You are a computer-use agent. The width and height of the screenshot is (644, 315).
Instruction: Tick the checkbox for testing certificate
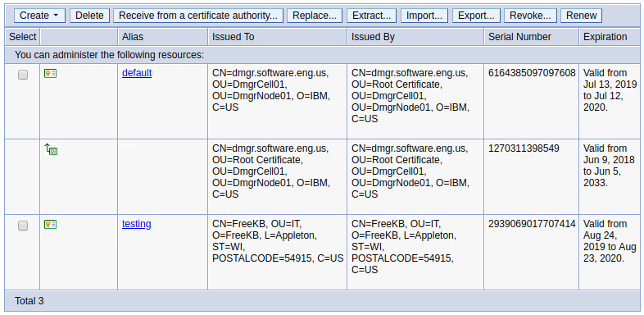point(23,226)
